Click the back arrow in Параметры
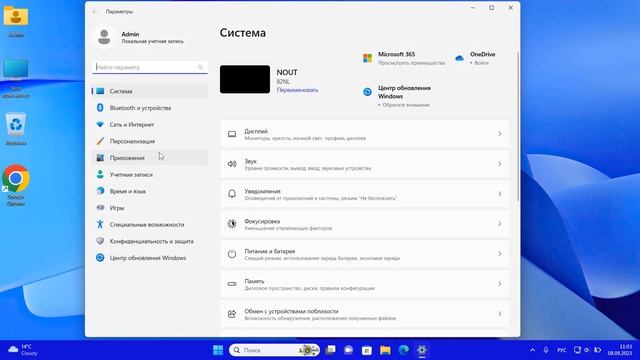Screen dimensions: 640x360 click(95, 12)
